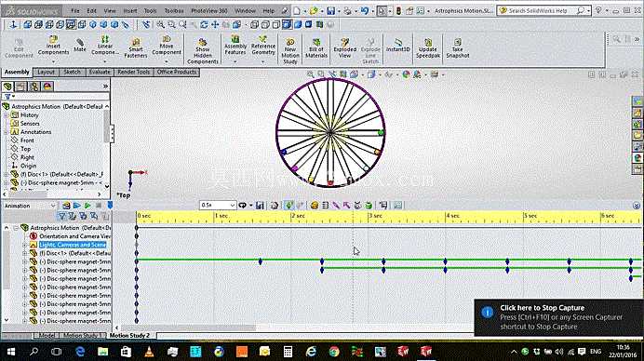Screen dimensions: 644x361
Task: Click Update Speedpak
Action: coord(428,48)
